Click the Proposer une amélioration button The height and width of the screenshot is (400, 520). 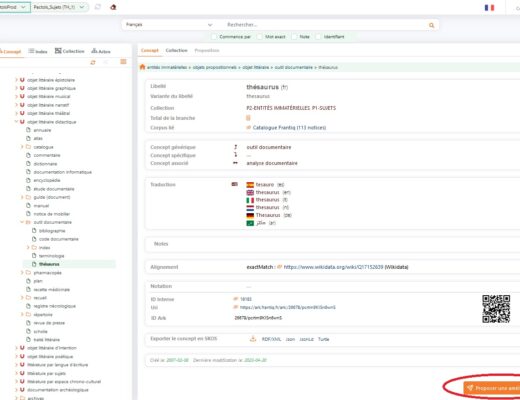[x=492, y=388]
